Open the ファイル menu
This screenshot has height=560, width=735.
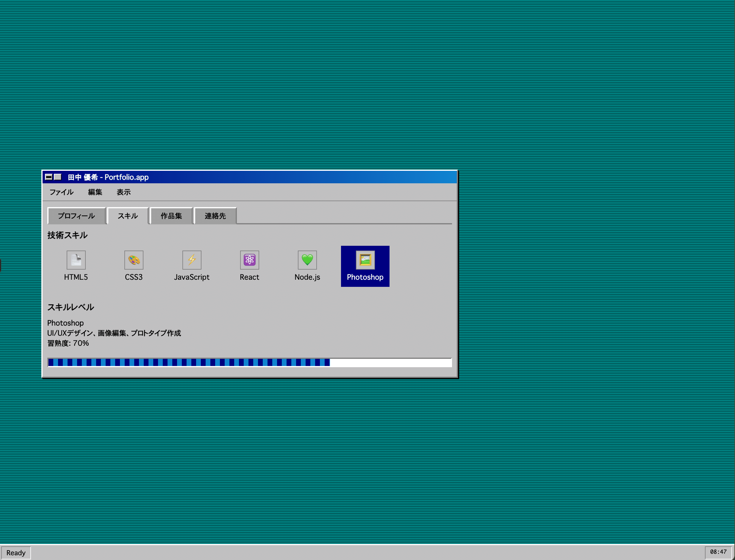tap(61, 192)
